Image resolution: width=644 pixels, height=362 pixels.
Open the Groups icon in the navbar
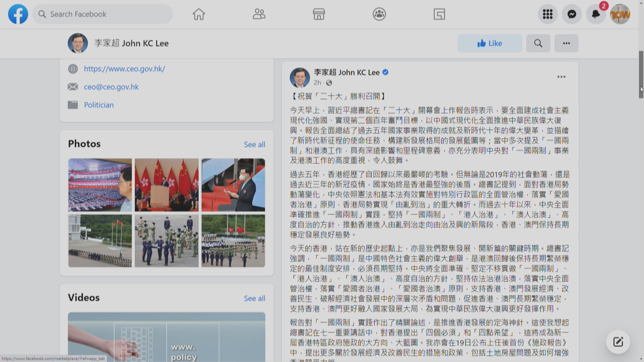coord(379,14)
